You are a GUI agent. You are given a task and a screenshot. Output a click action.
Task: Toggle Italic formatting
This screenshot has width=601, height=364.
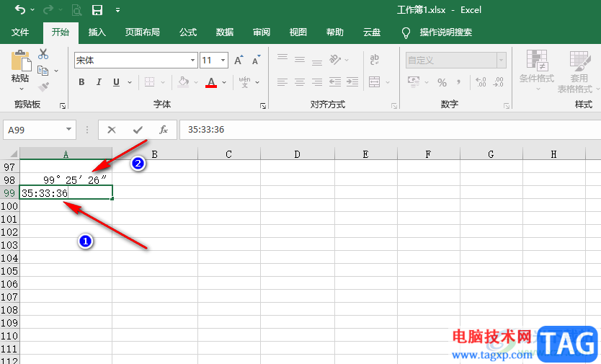click(x=99, y=81)
